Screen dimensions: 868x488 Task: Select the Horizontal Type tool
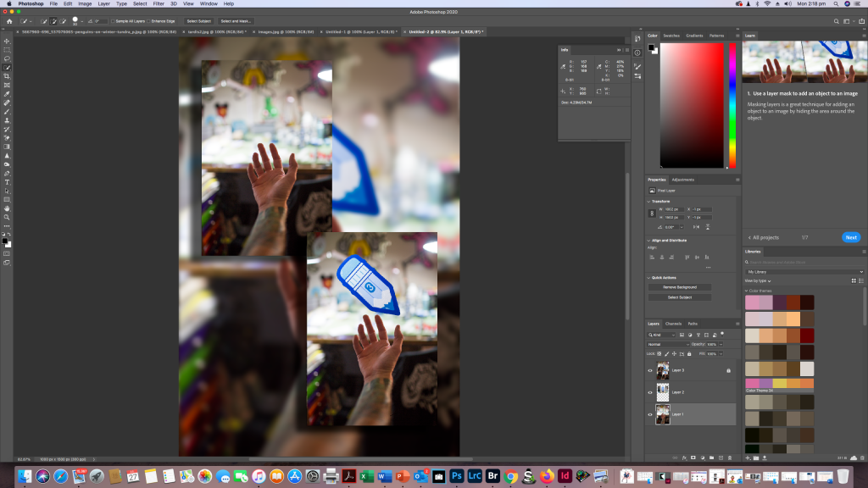tap(7, 181)
